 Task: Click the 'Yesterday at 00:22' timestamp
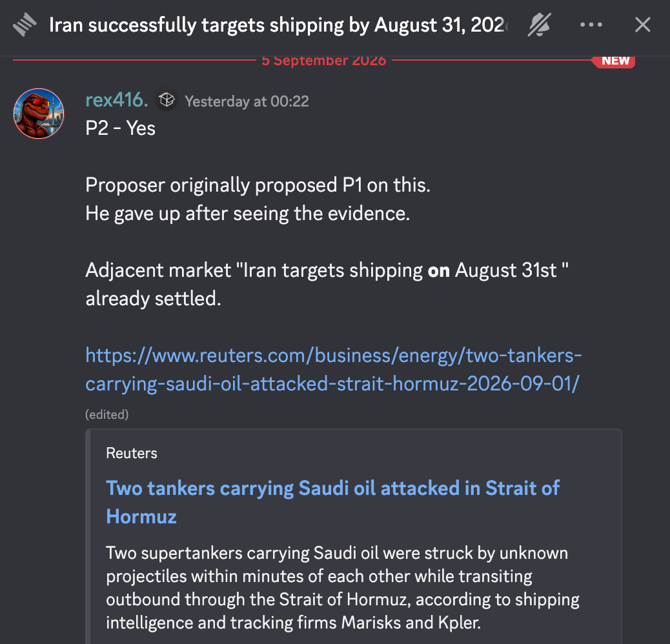point(247,102)
